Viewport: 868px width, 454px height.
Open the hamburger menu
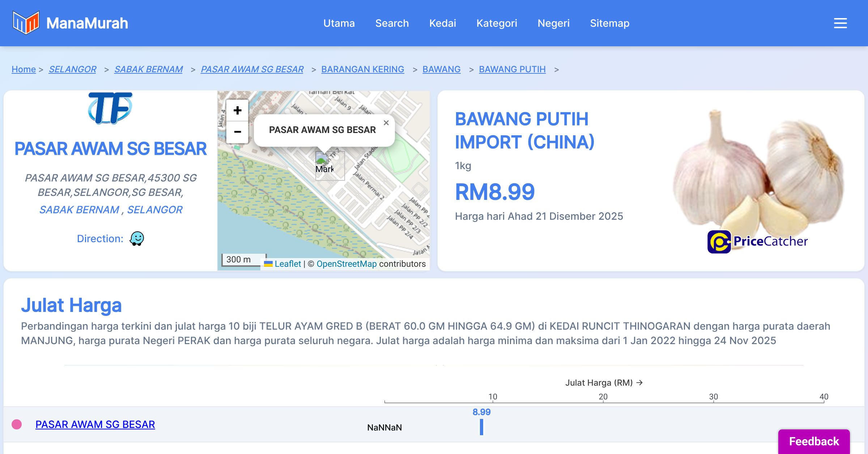coord(840,23)
